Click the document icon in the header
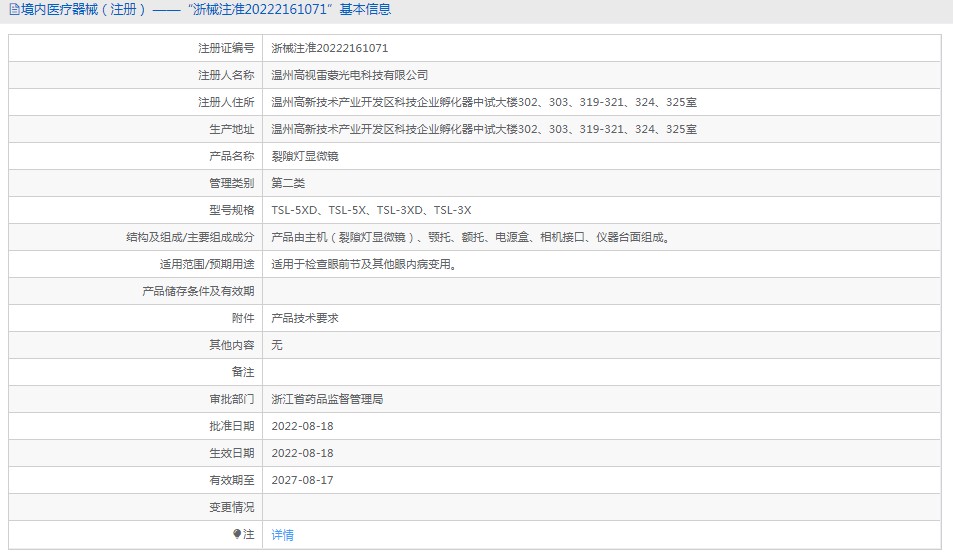 click(x=14, y=10)
